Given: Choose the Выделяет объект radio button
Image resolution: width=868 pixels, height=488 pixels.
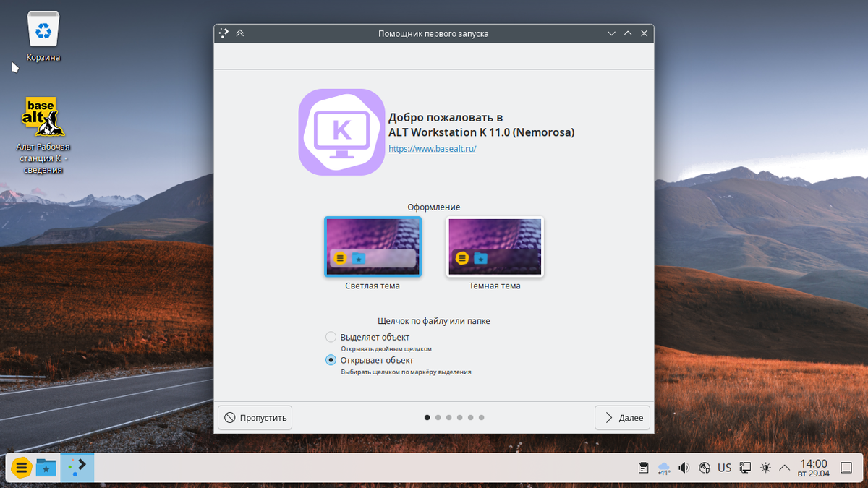Looking at the screenshot, I should (331, 337).
